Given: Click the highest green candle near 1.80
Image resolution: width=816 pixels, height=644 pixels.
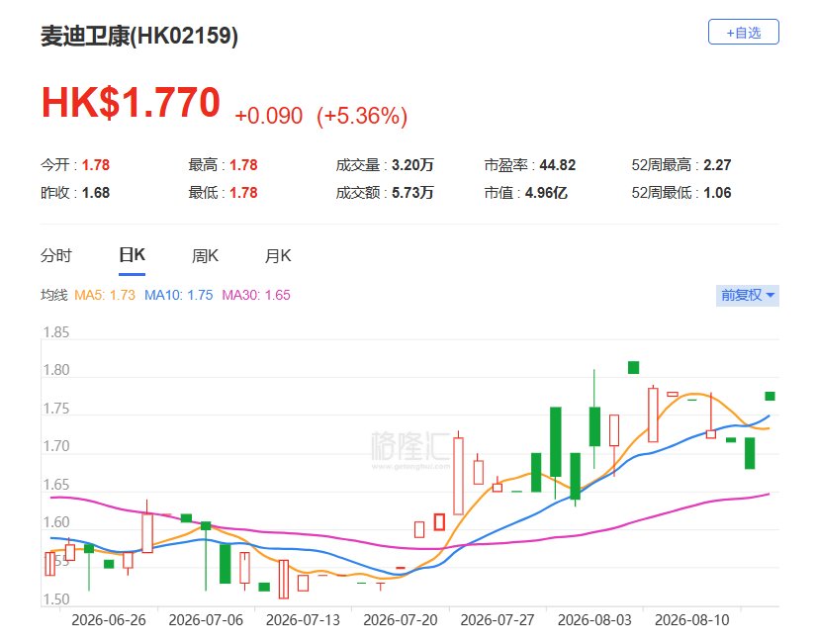Looking at the screenshot, I should [633, 368].
